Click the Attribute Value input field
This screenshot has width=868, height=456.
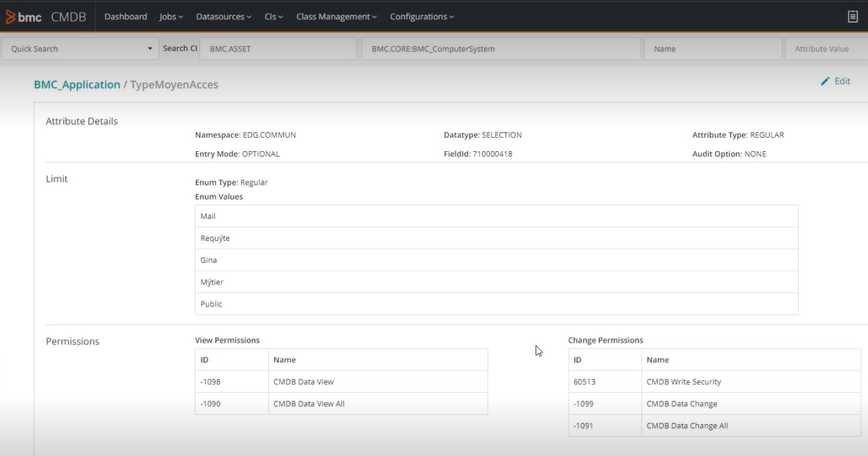pyautogui.click(x=827, y=49)
